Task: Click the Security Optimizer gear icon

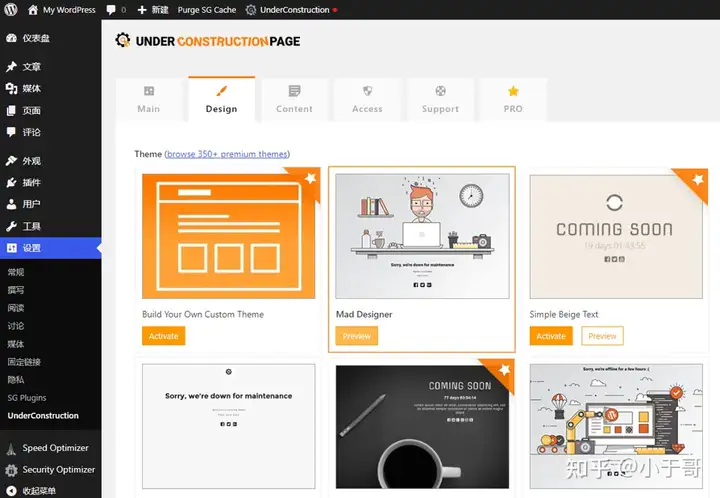Action: pos(11,470)
